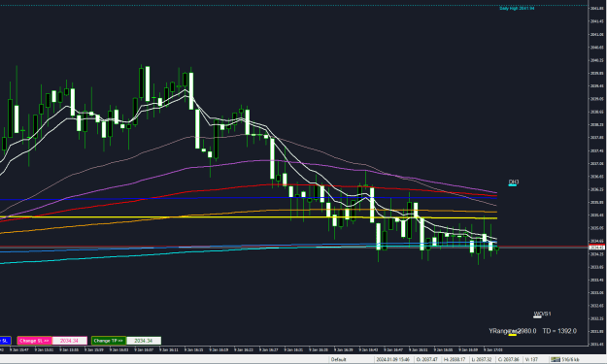This screenshot has width=607, height=364.
Task: Click the status bar High price value
Action: (x=455, y=360)
